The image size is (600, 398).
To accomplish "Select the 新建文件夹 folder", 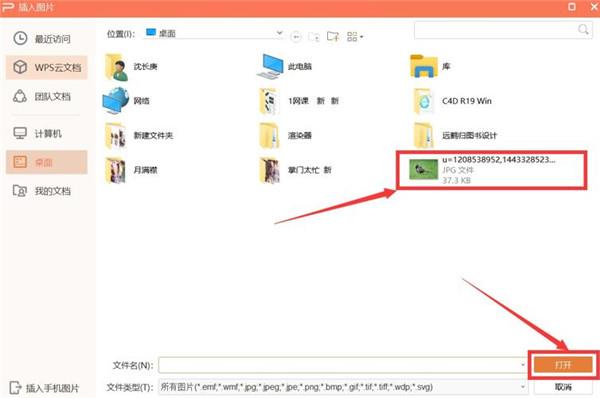I will 139,135.
